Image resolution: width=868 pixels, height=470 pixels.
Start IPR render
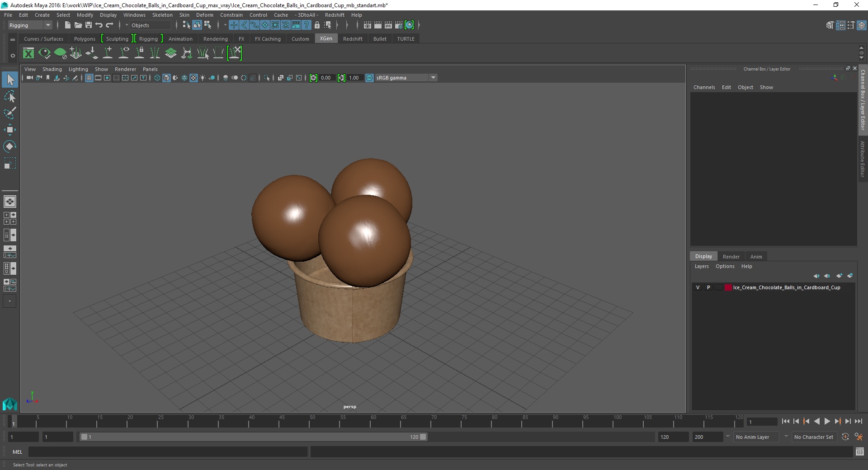point(388,25)
